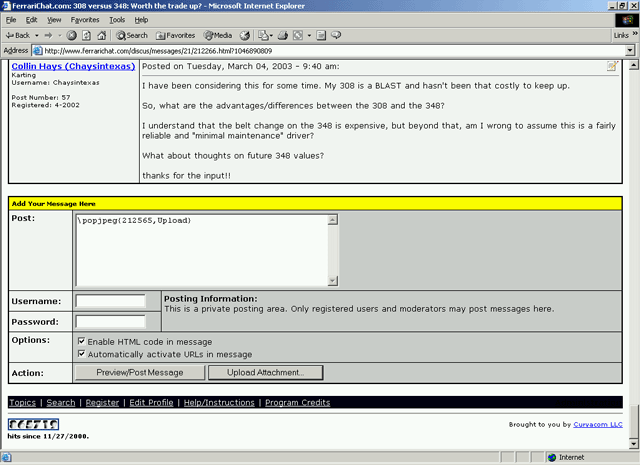The width and height of the screenshot is (640, 465).
Task: Click the 'hits since 11/27/2000.' text
Action: click(x=48, y=436)
